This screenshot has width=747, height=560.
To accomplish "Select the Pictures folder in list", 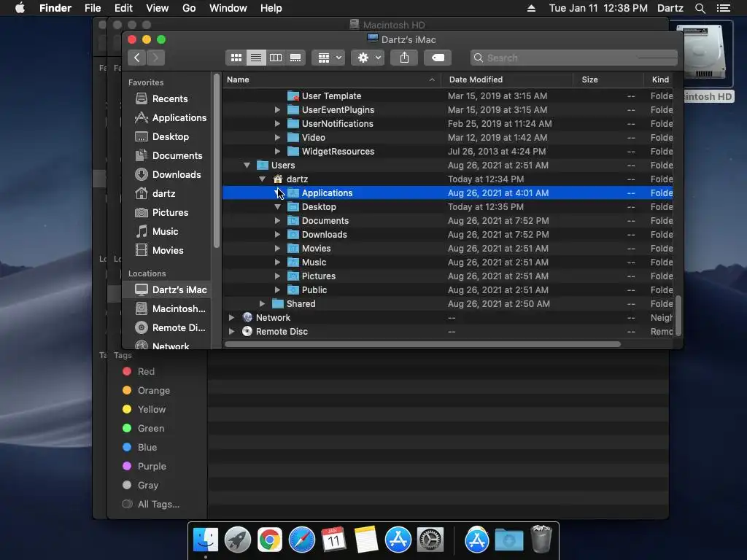I will [x=448, y=276].
